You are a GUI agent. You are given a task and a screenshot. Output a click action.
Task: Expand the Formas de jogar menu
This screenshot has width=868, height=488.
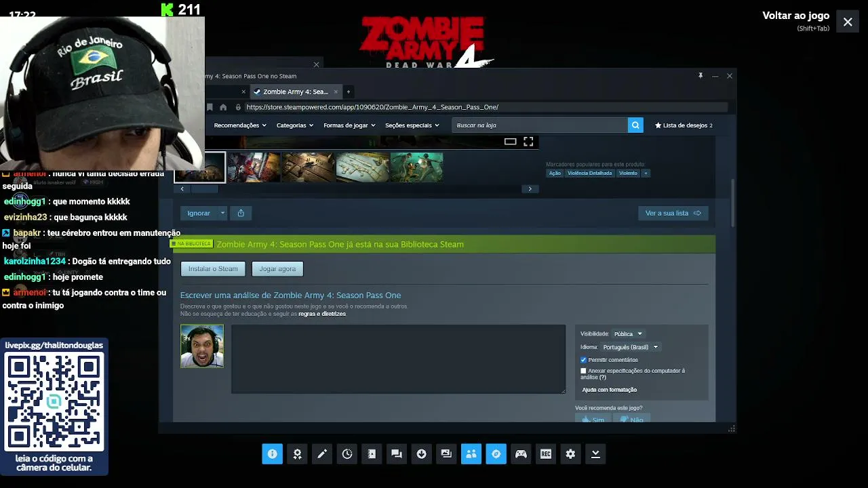coord(350,125)
